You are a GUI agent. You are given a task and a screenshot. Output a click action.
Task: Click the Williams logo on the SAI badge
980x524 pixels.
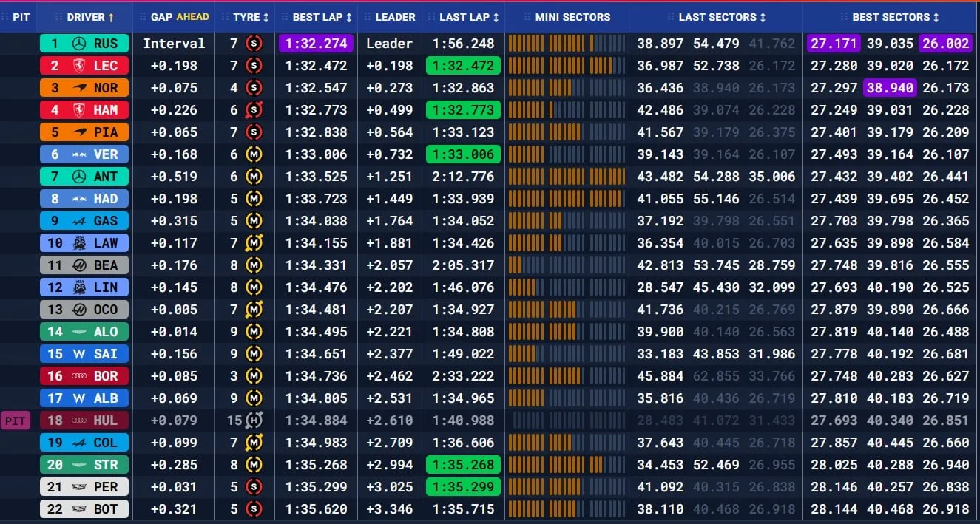pyautogui.click(x=79, y=354)
